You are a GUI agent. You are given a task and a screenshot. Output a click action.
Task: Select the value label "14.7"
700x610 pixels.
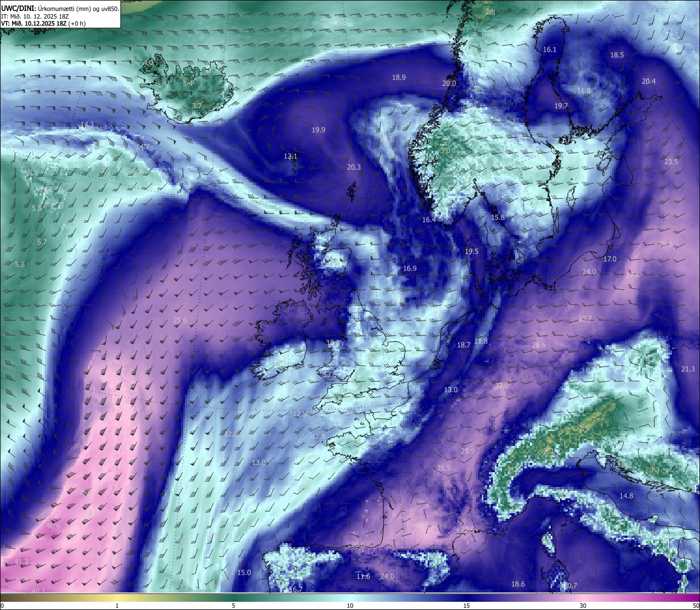[x=143, y=147]
